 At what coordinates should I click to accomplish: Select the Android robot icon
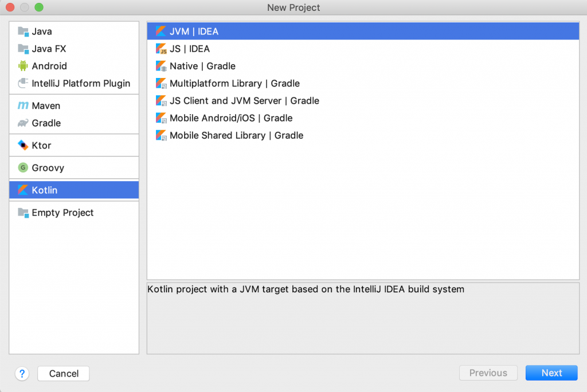23,66
